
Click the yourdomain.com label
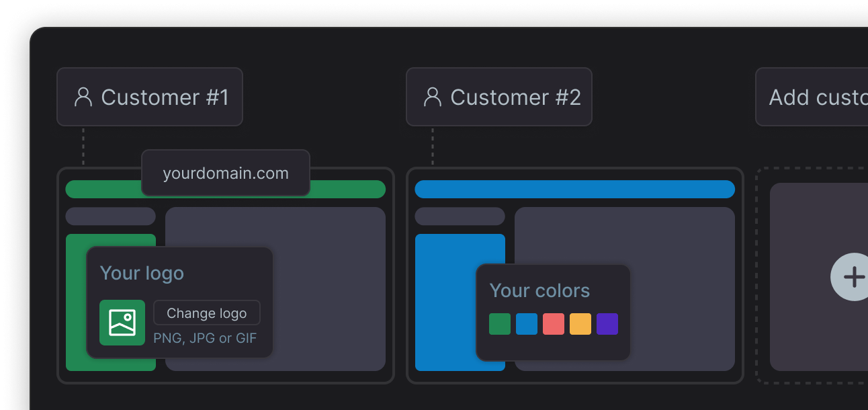(226, 173)
